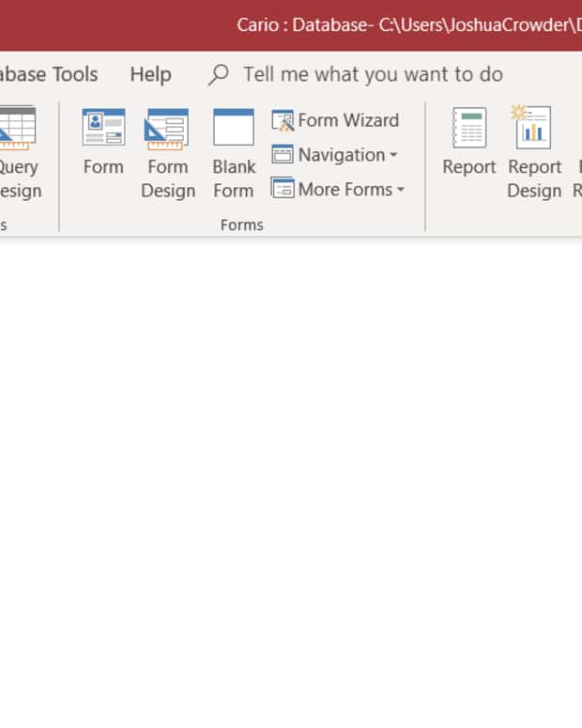The height and width of the screenshot is (728, 582).
Task: Click the 'Tell me what you want to do' box
Action: tap(373, 74)
